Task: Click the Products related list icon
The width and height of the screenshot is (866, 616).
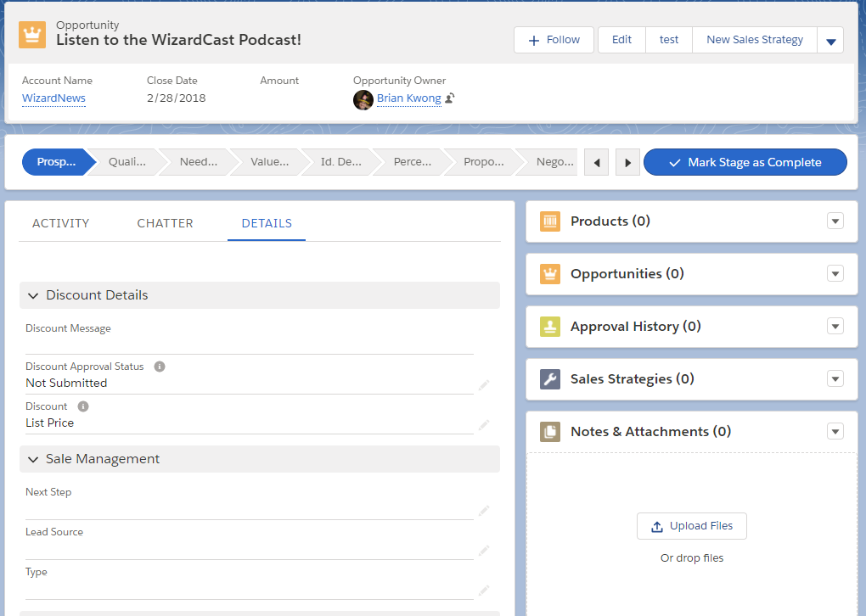Action: (550, 221)
